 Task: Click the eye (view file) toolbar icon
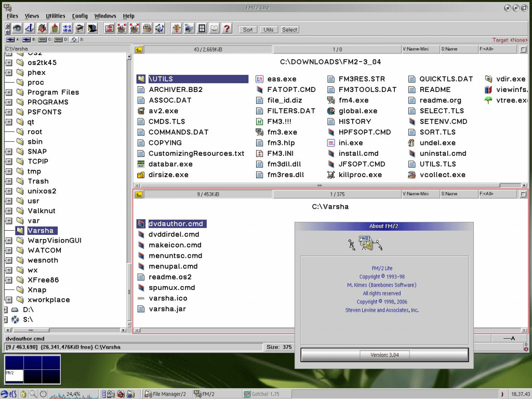pos(17,29)
